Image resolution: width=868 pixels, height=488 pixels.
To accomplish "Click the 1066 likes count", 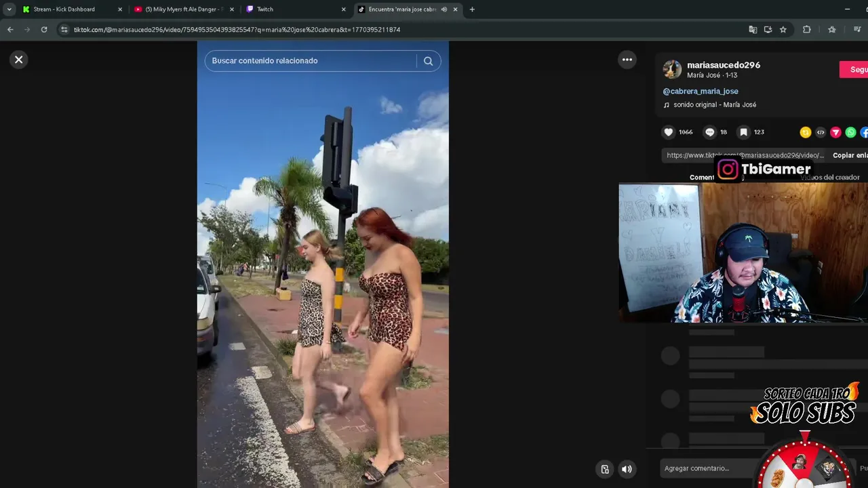I will (x=686, y=132).
